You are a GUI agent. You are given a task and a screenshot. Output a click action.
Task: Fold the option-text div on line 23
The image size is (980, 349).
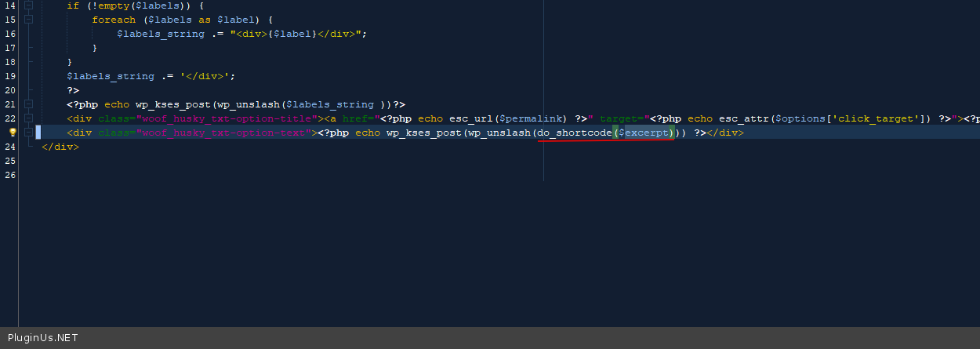point(28,133)
